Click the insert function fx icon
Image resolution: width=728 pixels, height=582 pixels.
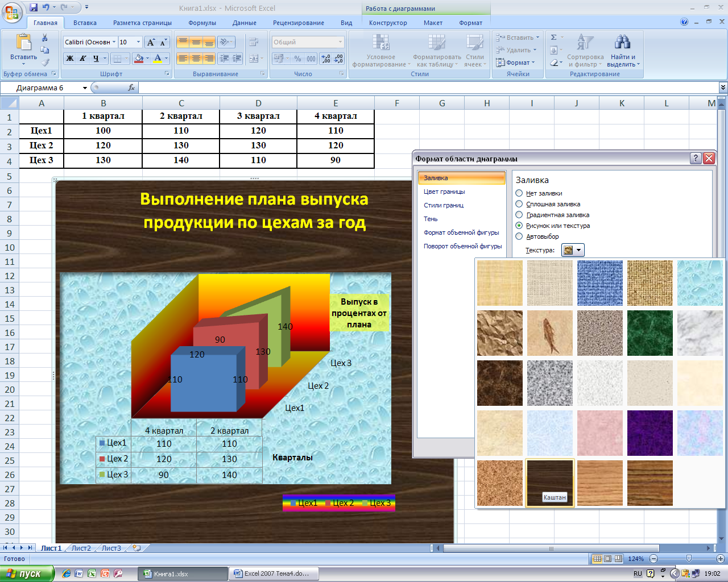tap(131, 88)
